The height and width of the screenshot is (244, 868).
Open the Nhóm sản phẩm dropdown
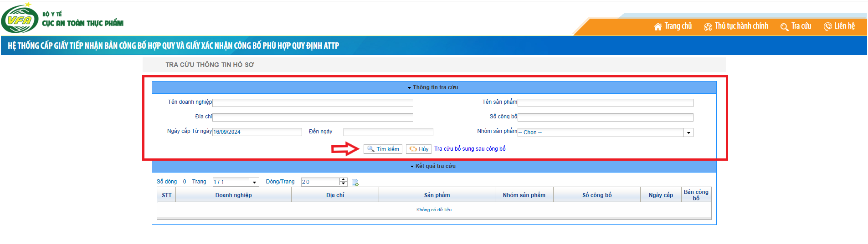[688, 132]
